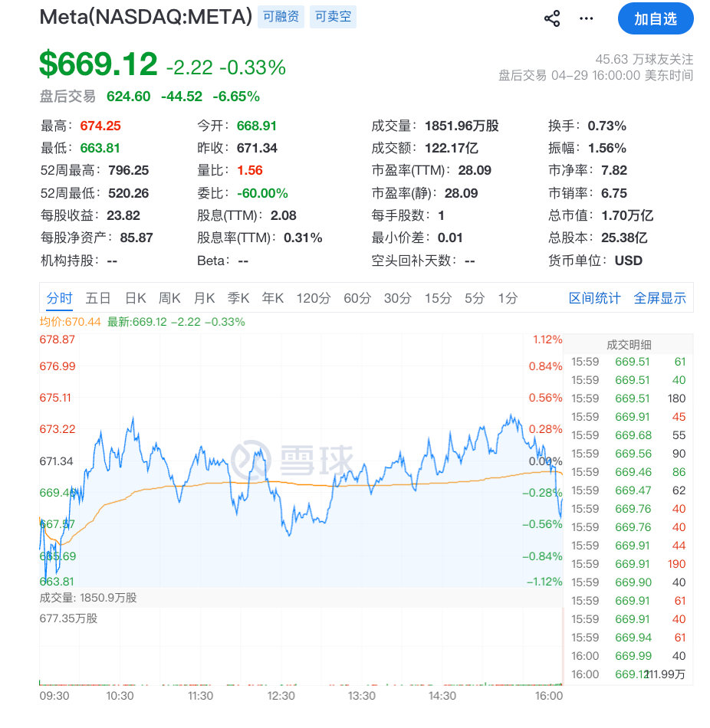The height and width of the screenshot is (728, 710).
Task: Enter fullscreen via 全屏显示
Action: (660, 298)
